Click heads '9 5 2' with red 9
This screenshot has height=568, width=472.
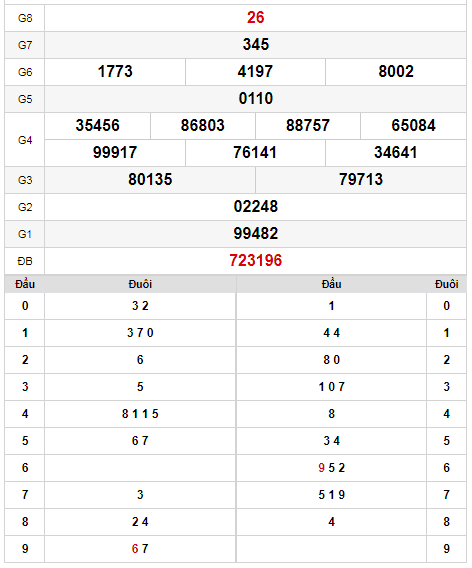tap(331, 468)
